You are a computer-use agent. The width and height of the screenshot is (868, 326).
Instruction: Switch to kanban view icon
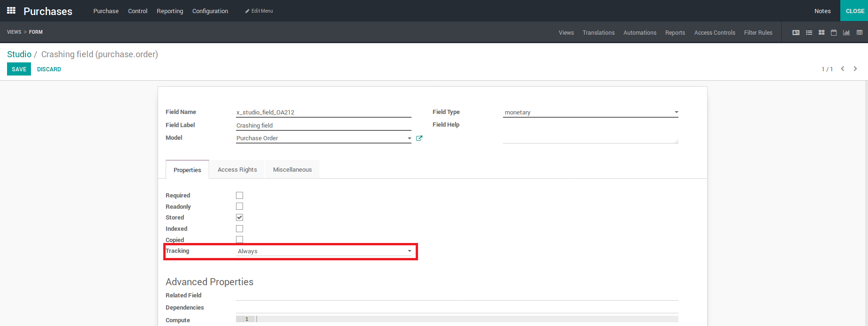(822, 32)
